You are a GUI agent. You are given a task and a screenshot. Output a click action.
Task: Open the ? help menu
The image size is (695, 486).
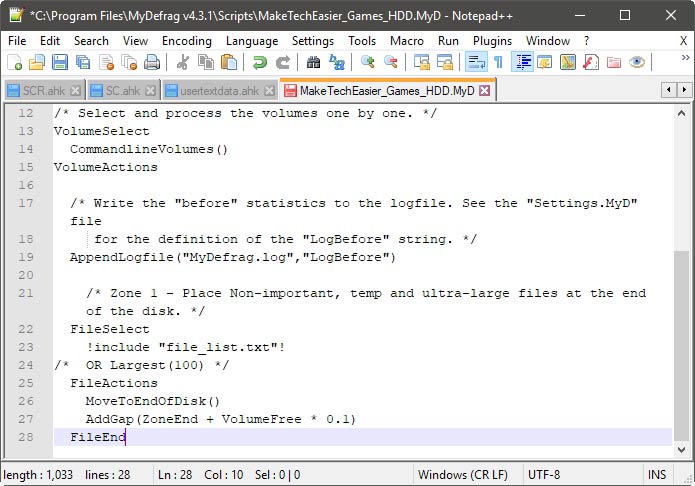(x=586, y=41)
